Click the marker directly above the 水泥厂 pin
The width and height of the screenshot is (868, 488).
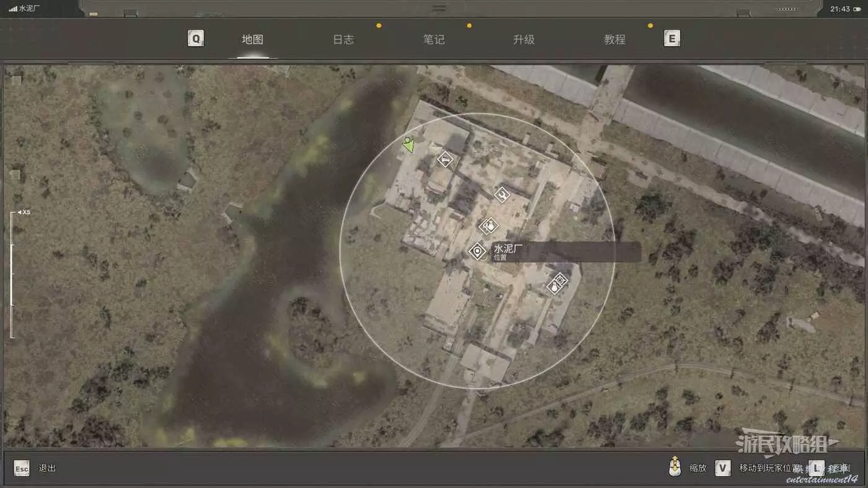[x=489, y=226]
